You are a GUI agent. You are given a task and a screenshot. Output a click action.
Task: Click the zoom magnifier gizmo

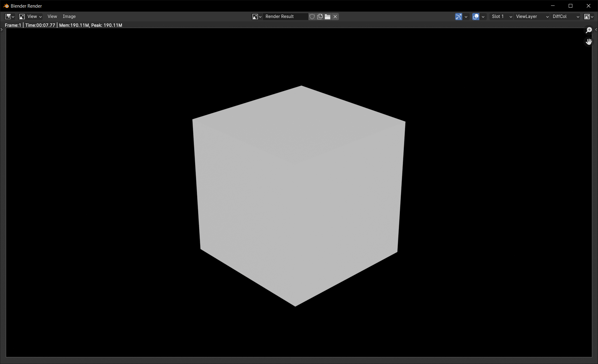tap(589, 30)
